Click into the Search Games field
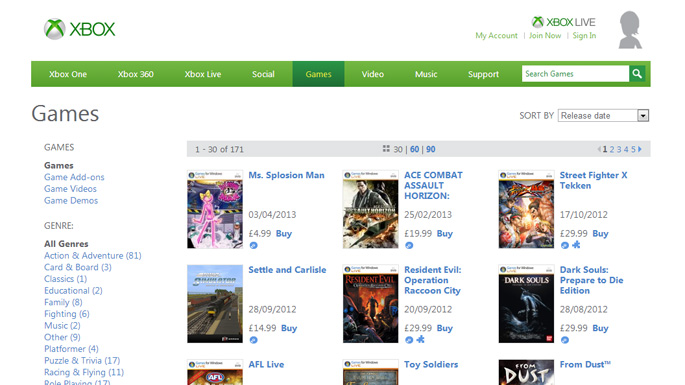 (575, 74)
